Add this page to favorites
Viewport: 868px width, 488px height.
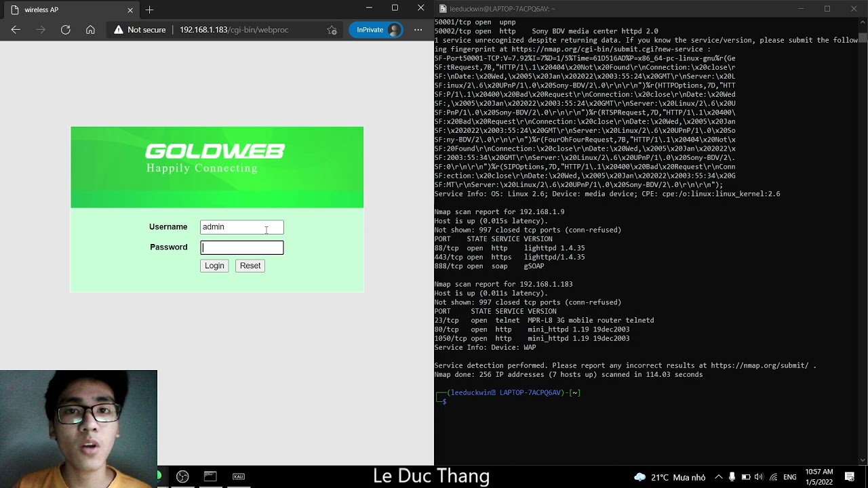point(332,30)
